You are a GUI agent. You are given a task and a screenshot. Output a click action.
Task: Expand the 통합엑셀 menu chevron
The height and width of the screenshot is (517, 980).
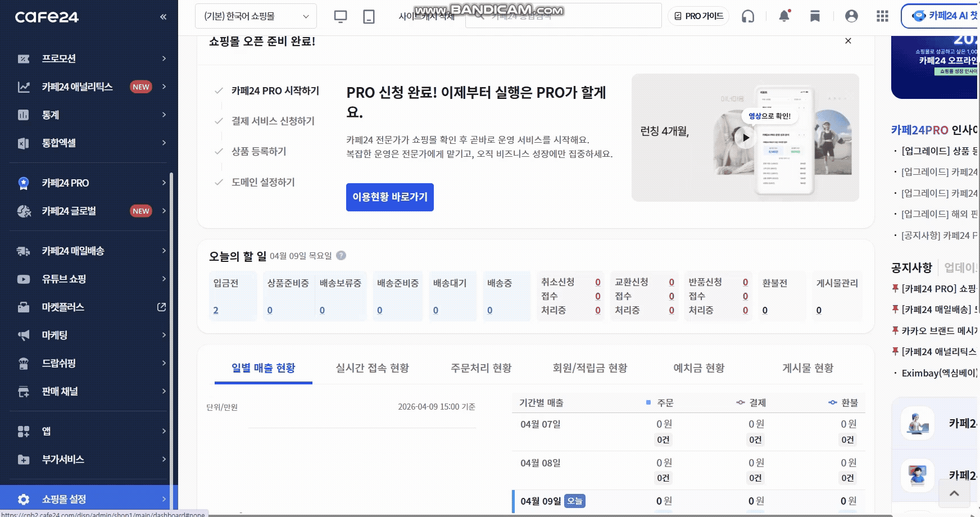pos(164,143)
